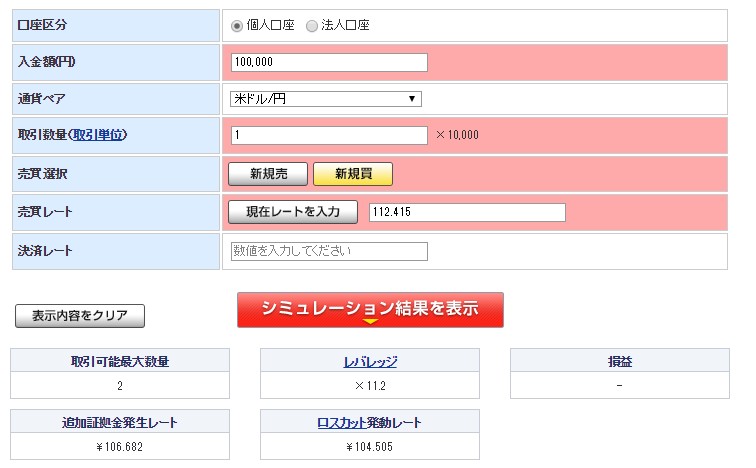
Task: Click the red シミュレーション結果を表示 button
Action: [x=370, y=310]
